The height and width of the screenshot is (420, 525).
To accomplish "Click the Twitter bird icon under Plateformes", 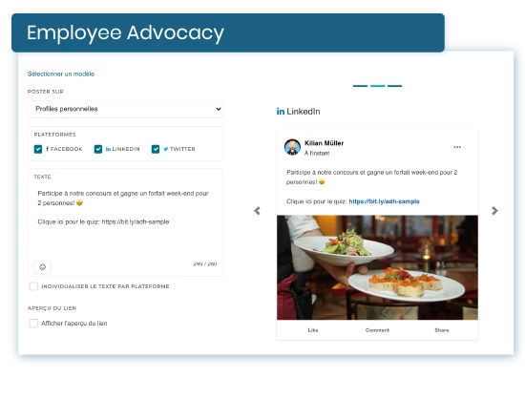I will tap(166, 149).
